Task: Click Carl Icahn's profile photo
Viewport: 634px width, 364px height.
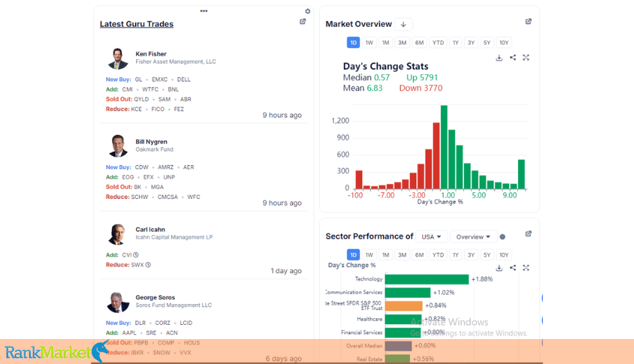Action: click(117, 234)
